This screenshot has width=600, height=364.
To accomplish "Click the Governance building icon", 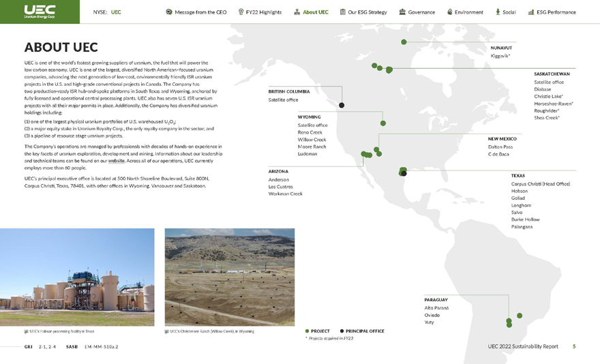I will click(402, 12).
